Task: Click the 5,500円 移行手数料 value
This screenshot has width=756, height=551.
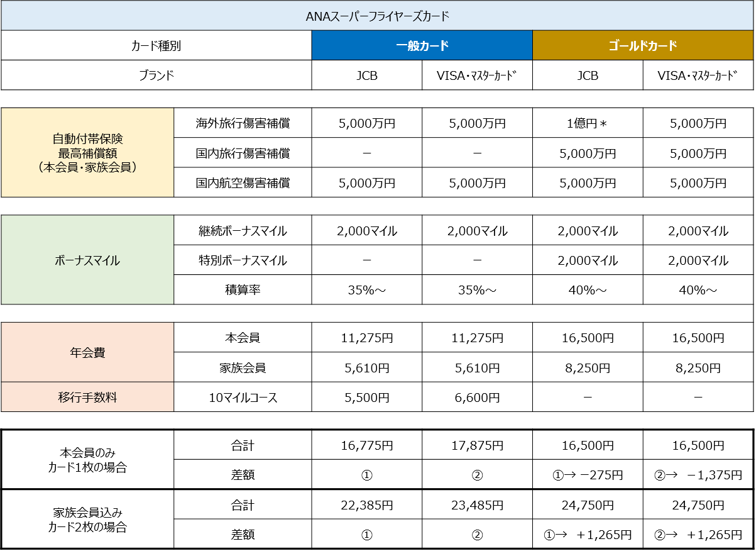Action: tap(367, 397)
